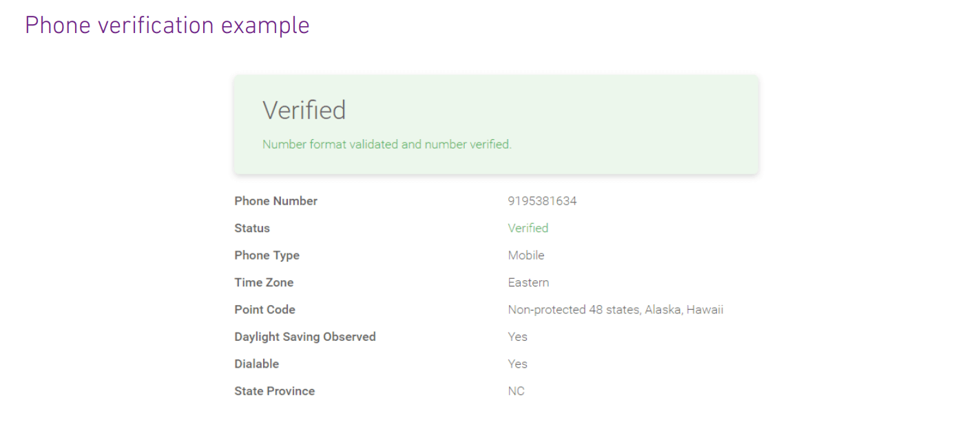Click the 'Mobile' phone type value

(x=526, y=255)
